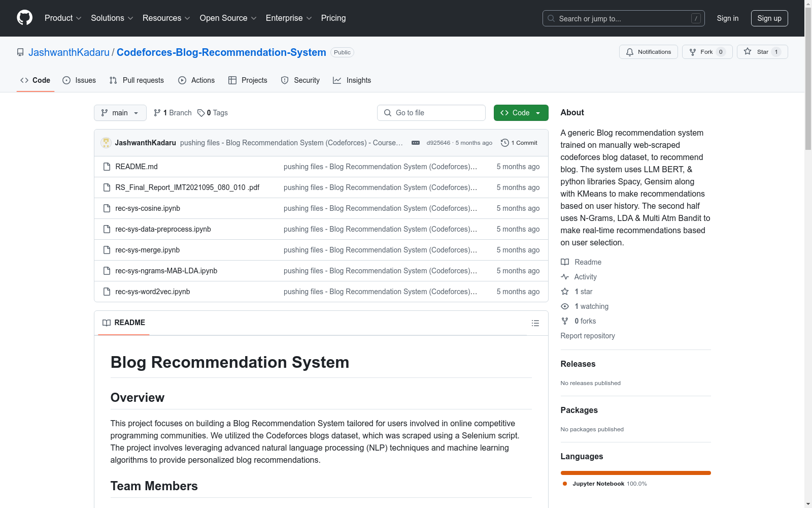
Task: Open the main branch dropdown
Action: (120, 113)
